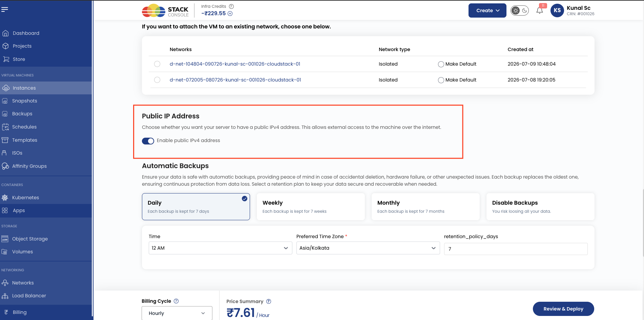Image resolution: width=644 pixels, height=320 pixels.
Task: Click the Networks column header
Action: click(x=181, y=49)
